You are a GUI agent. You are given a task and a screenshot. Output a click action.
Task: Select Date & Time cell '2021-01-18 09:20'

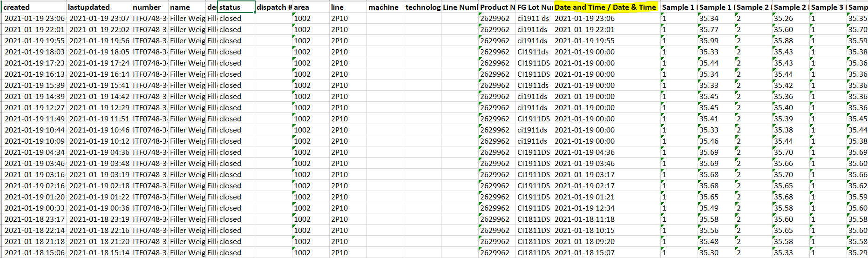pos(607,241)
